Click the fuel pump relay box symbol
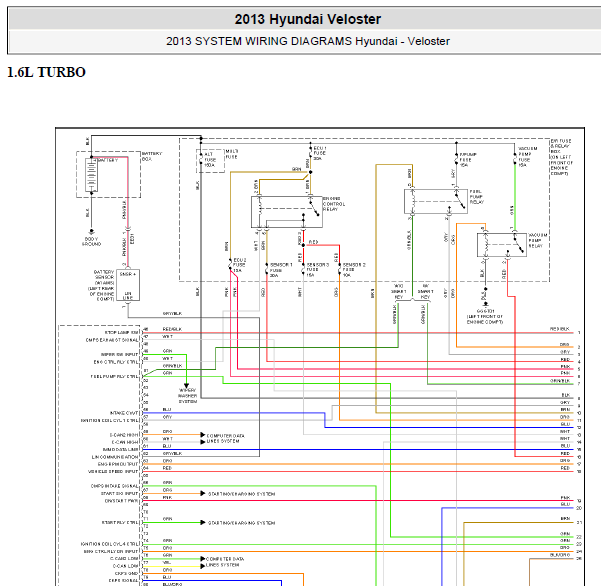This screenshot has width=601, height=586. tap(436, 201)
